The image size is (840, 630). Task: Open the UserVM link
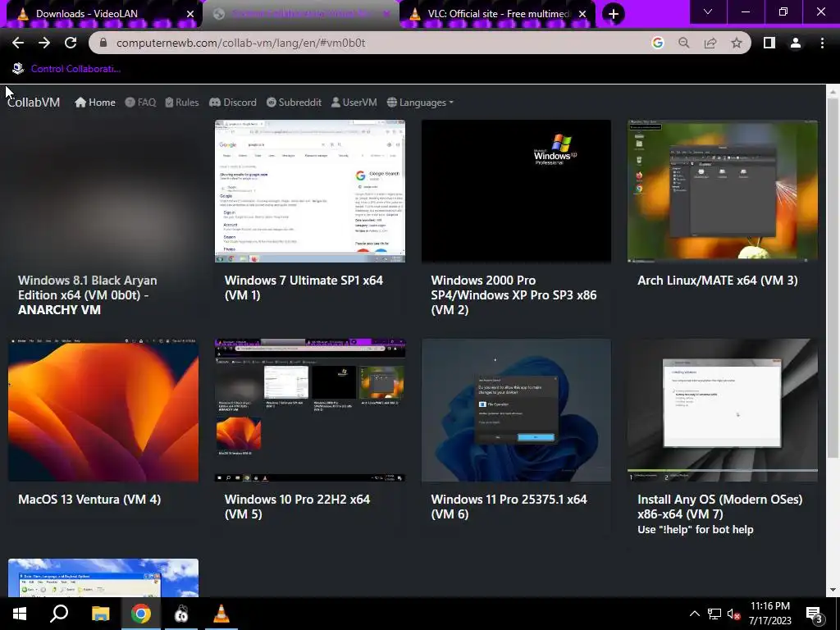click(x=354, y=103)
